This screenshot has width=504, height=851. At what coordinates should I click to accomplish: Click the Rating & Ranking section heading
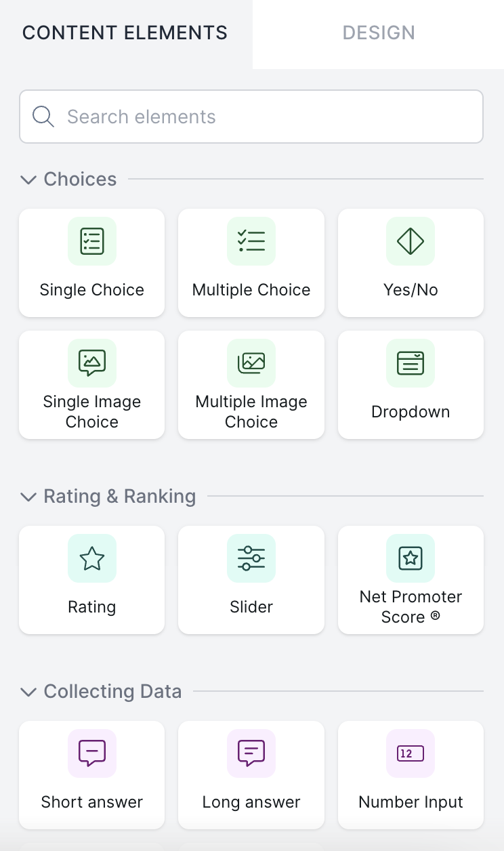point(120,497)
